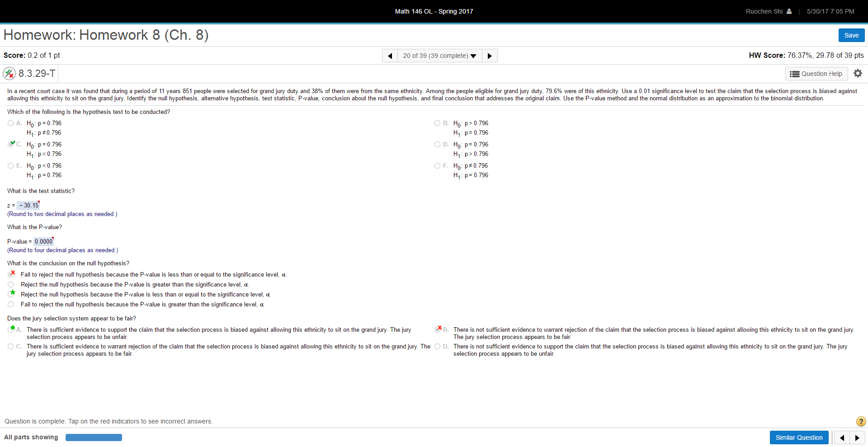Choose fairness answer B, not sufficient to warrant rejection
This screenshot has height=447, width=868.
pyautogui.click(x=438, y=329)
